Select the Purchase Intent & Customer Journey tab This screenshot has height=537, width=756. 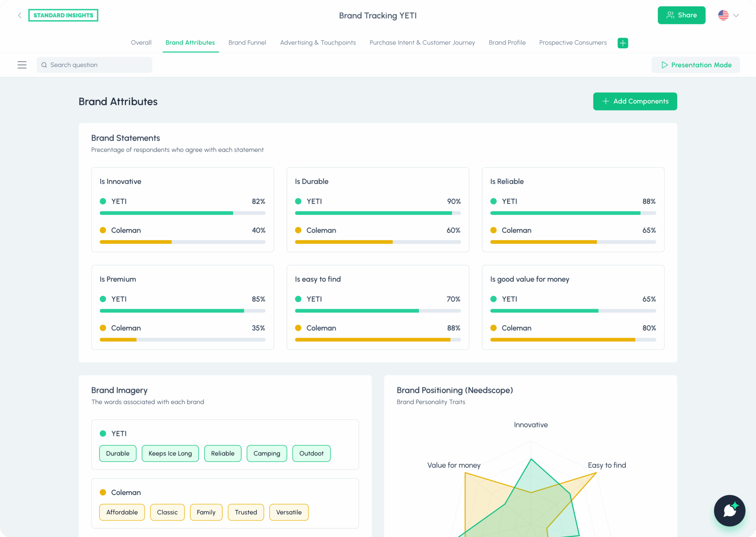[x=422, y=42]
